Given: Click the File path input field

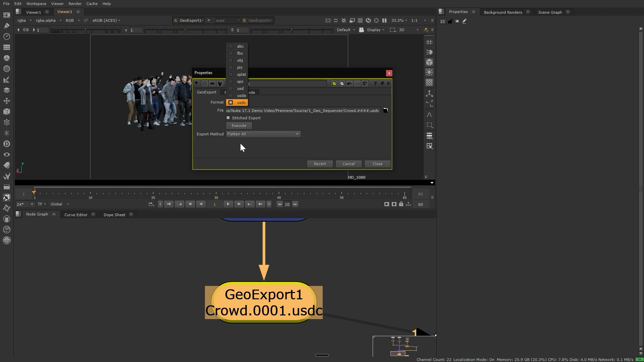Looking at the screenshot, I should coord(303,111).
